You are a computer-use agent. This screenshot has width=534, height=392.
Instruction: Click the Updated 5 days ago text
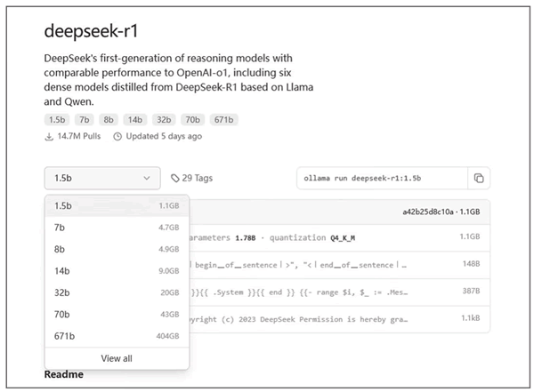point(164,137)
